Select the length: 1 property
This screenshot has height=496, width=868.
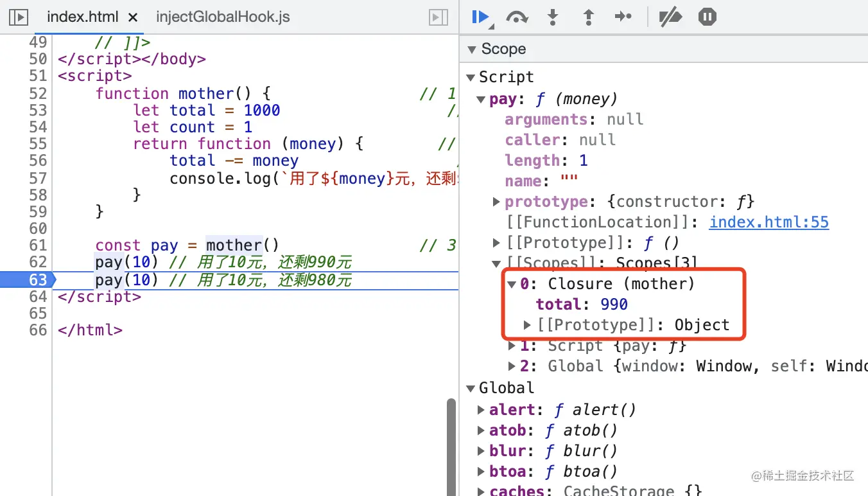tap(546, 161)
